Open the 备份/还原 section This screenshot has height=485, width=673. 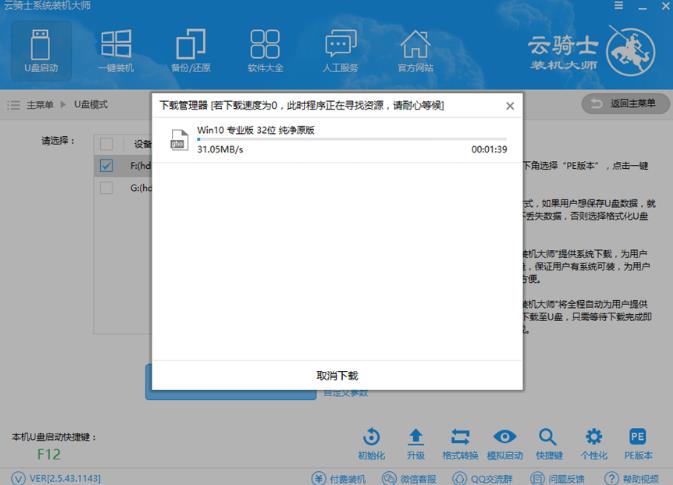[191, 51]
